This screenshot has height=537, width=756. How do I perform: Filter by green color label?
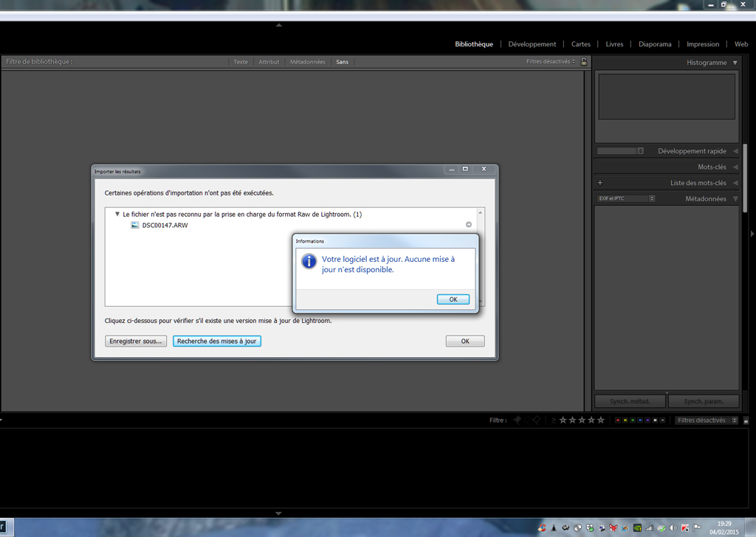pyautogui.click(x=633, y=420)
